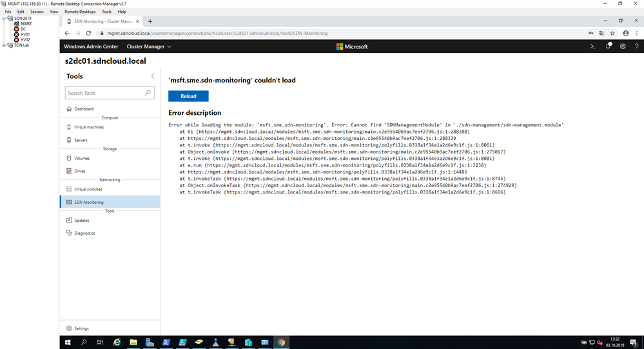Click the translate page icon in address bar
Screen dimensions: 644x349
pos(601,34)
